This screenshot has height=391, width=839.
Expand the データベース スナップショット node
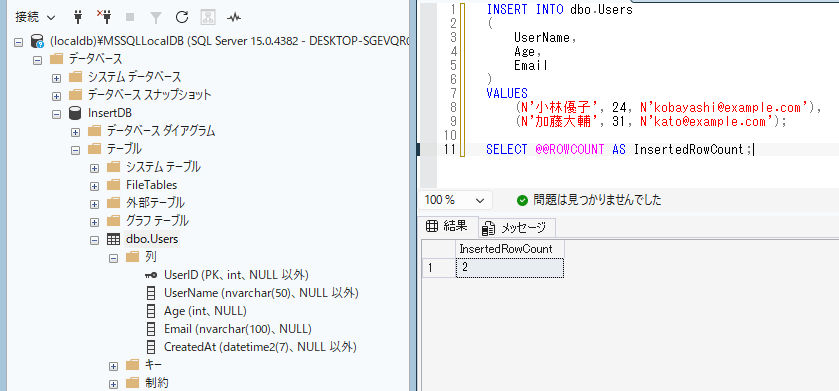56,96
